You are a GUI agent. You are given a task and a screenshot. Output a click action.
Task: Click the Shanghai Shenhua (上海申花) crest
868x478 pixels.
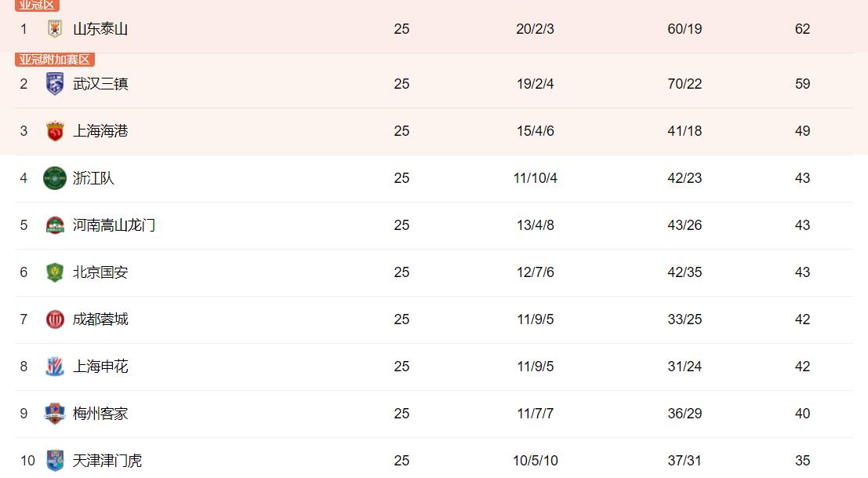tap(54, 366)
